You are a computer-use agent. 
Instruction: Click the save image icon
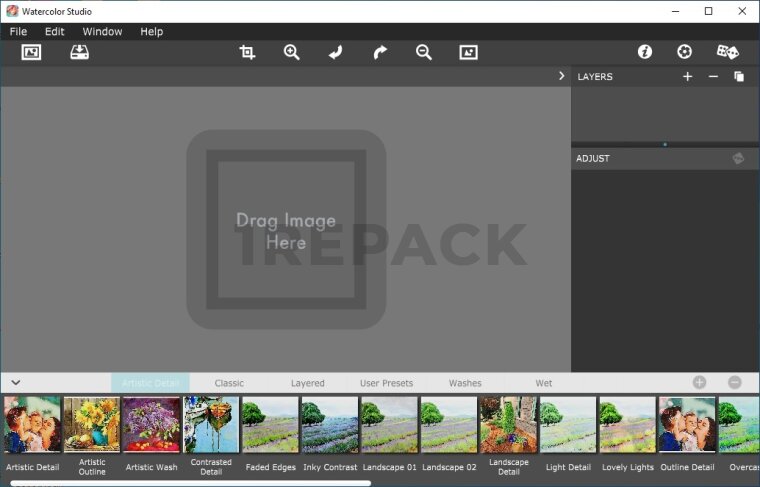point(79,52)
